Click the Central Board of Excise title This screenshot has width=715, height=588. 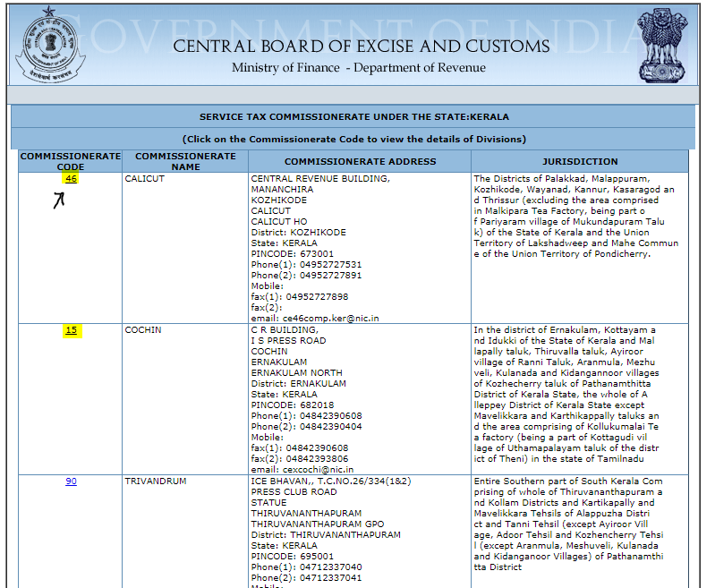(362, 47)
